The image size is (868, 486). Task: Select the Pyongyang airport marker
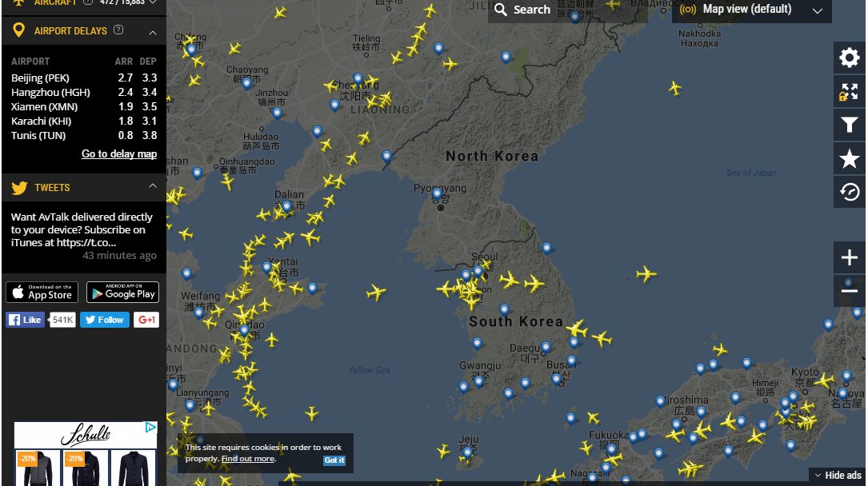(438, 193)
